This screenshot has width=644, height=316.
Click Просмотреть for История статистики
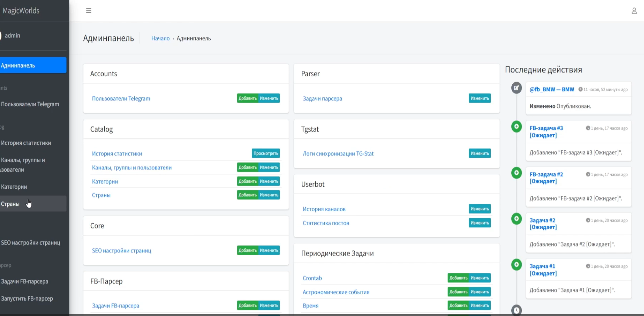pos(266,153)
